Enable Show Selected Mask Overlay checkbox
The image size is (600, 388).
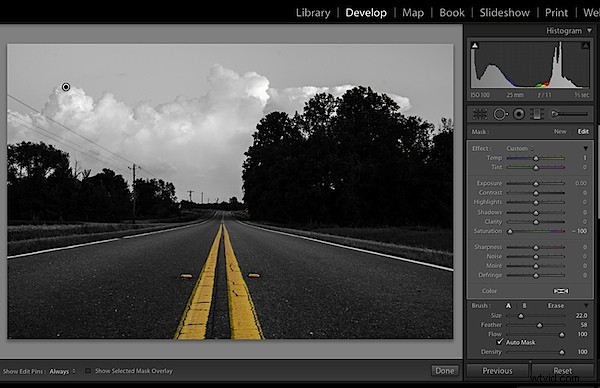point(88,371)
